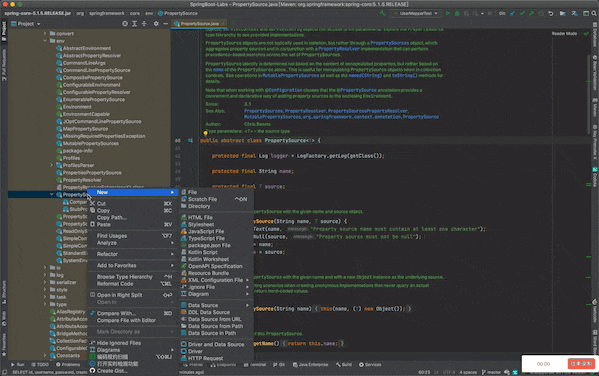Click collapse all icon in Project panel
This screenshot has width=599, height=376.
pyautogui.click(x=144, y=24)
